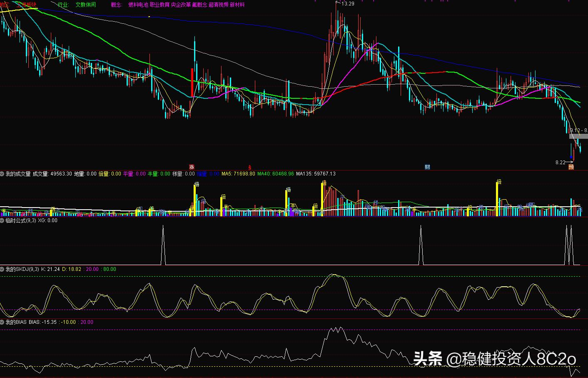Click the yellow 倍量: 0.00 label
The width and height of the screenshot is (588, 378).
point(110,174)
